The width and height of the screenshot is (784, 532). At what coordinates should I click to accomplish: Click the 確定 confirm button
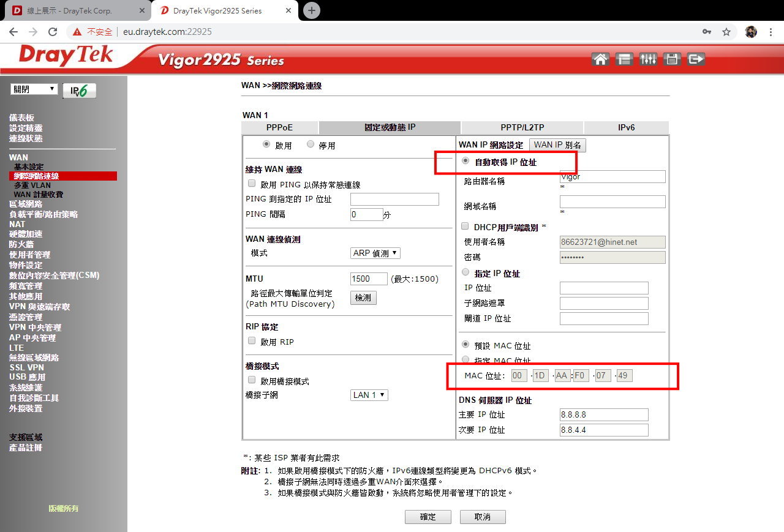[x=428, y=517]
